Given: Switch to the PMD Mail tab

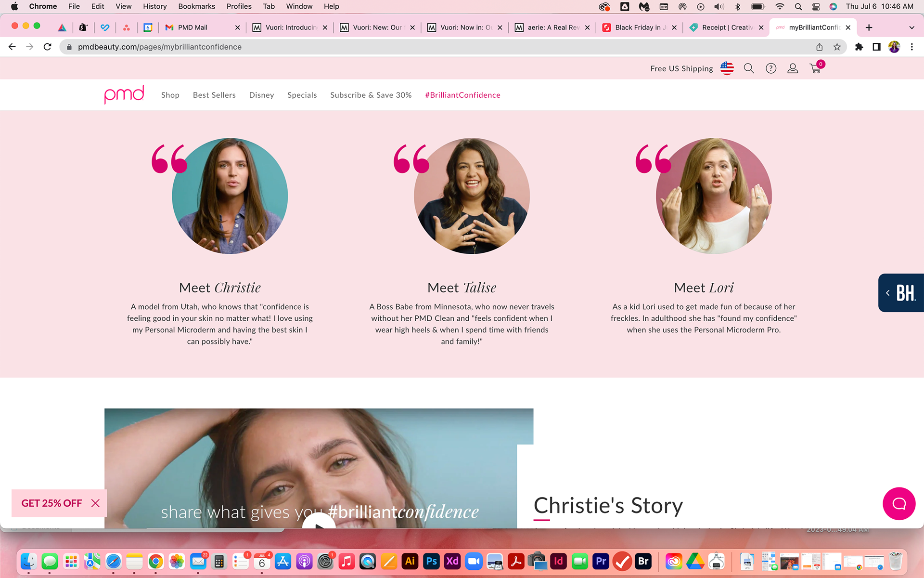Looking at the screenshot, I should click(192, 27).
